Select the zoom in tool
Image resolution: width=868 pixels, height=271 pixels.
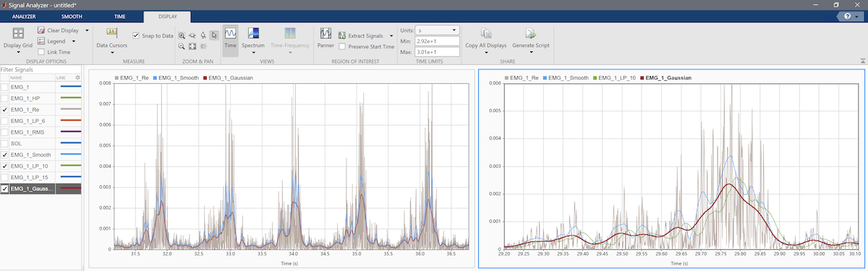(x=182, y=35)
